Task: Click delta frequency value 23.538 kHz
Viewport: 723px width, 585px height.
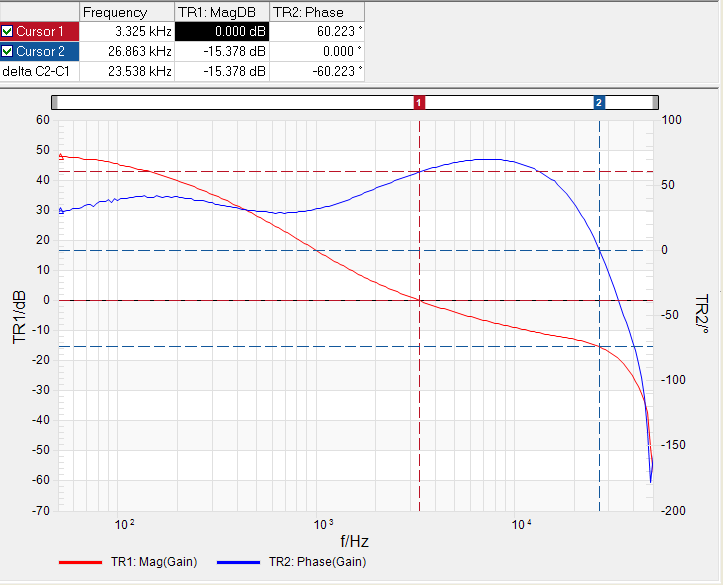Action: 127,71
